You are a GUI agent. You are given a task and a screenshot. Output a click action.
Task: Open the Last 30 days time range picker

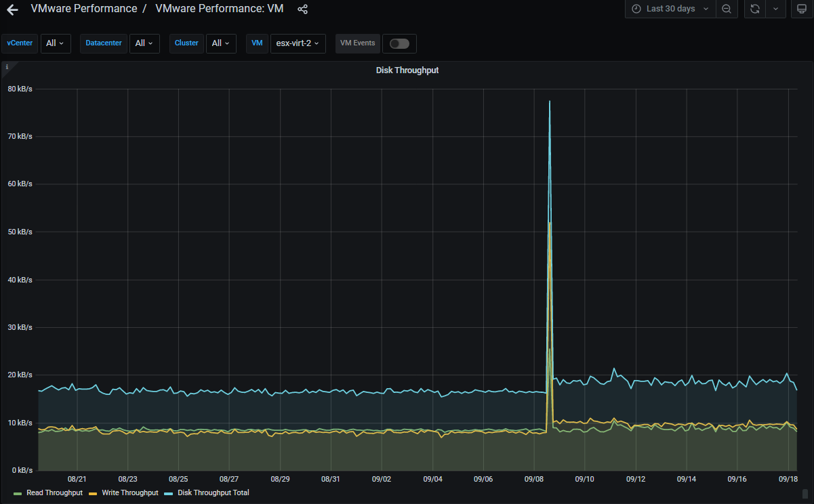coord(670,9)
